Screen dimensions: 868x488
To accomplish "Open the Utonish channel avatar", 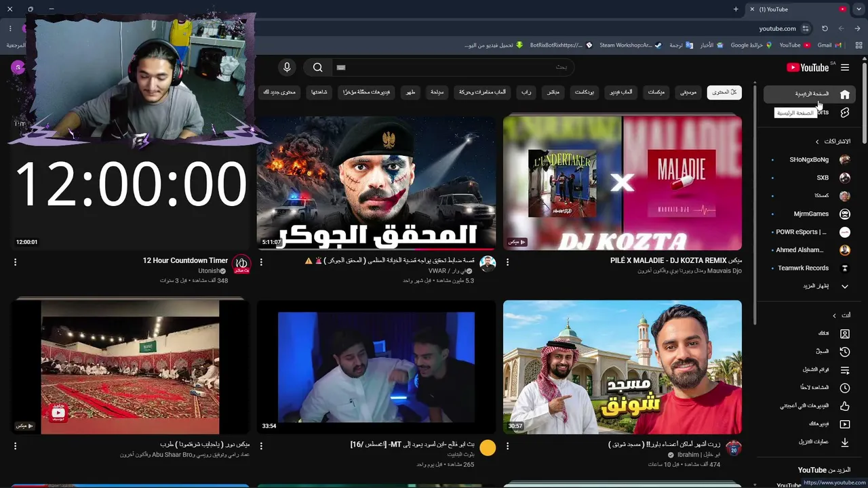I will pos(241,264).
